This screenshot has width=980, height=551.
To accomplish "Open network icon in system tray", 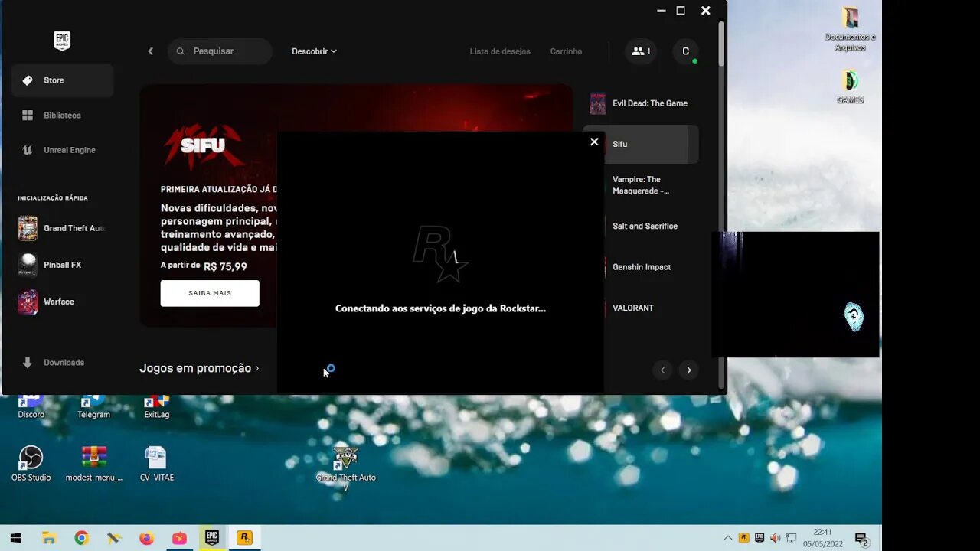I will point(791,538).
